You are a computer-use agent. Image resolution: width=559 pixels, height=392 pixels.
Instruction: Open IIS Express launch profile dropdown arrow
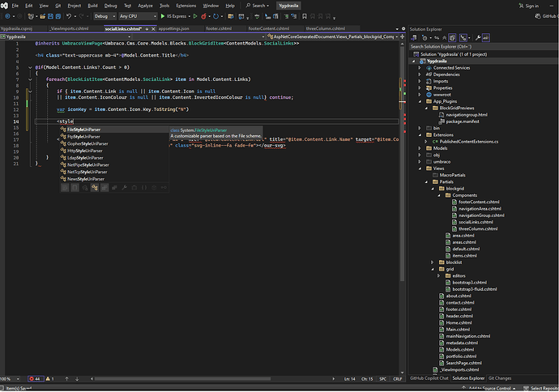click(x=190, y=16)
